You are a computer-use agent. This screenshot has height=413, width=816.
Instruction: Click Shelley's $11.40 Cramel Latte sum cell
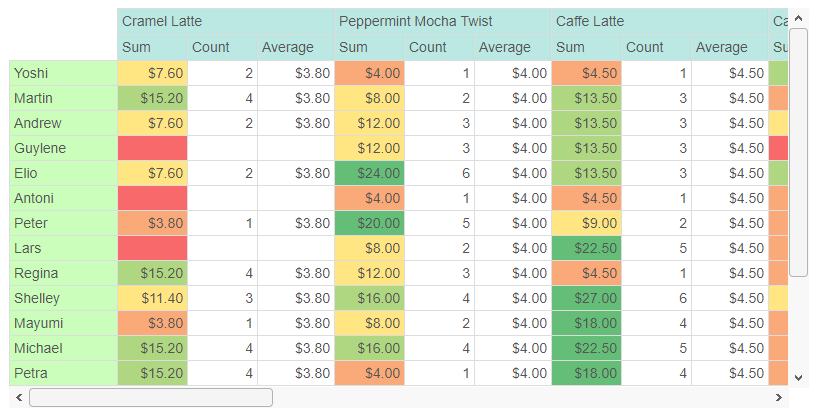[152, 298]
